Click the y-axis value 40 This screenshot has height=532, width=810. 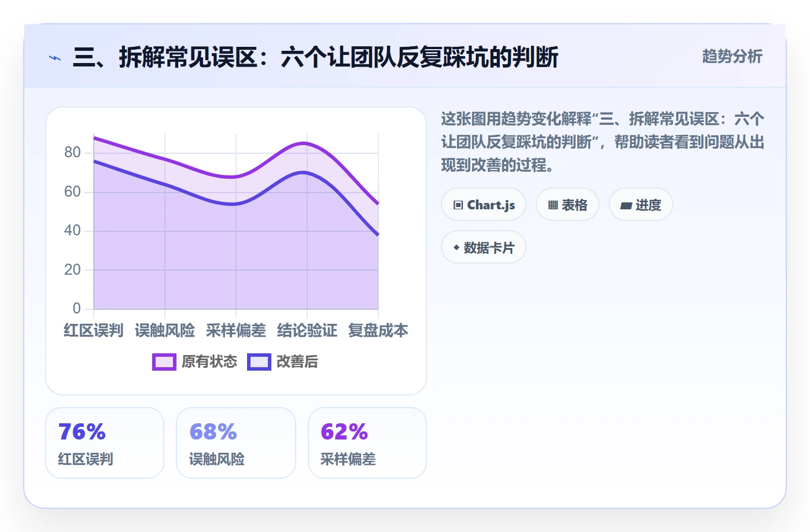point(72,231)
